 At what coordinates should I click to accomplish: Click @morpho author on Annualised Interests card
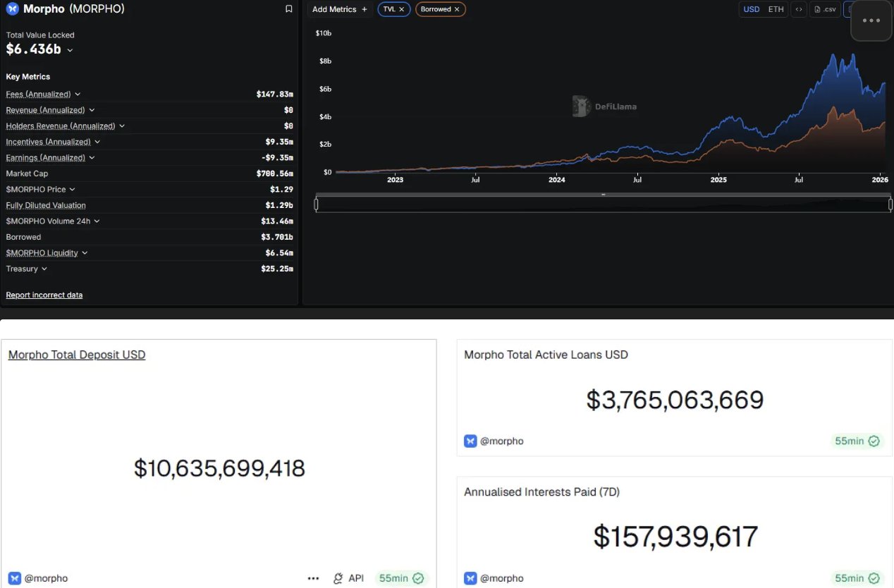coord(501,578)
